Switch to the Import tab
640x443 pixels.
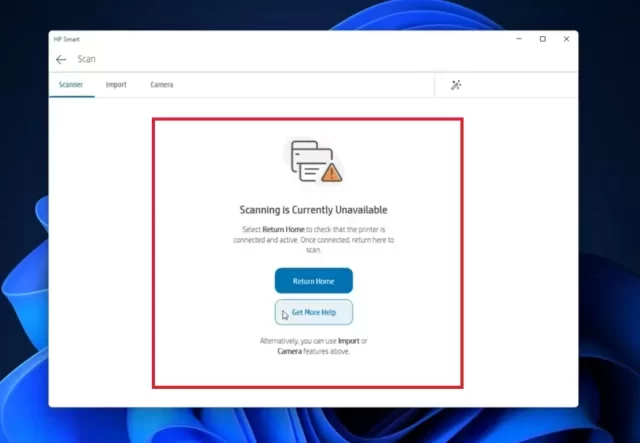pos(116,85)
